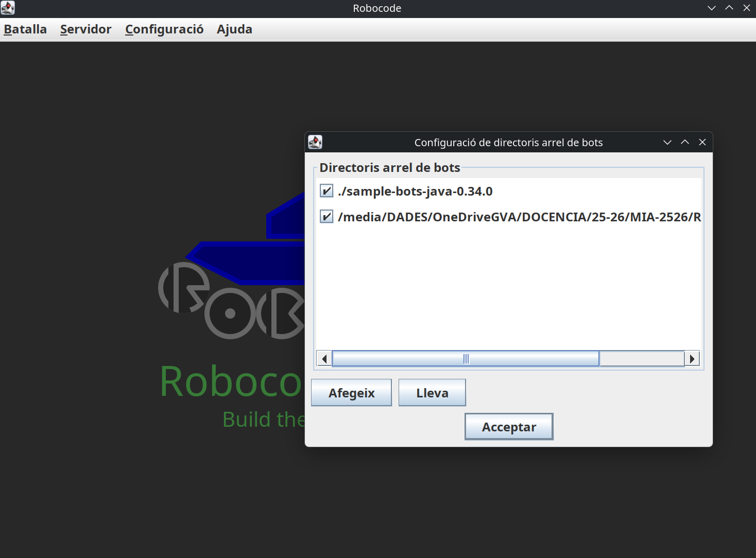The width and height of the screenshot is (756, 558).
Task: Maximize the bot directories dialog
Action: pyautogui.click(x=685, y=142)
